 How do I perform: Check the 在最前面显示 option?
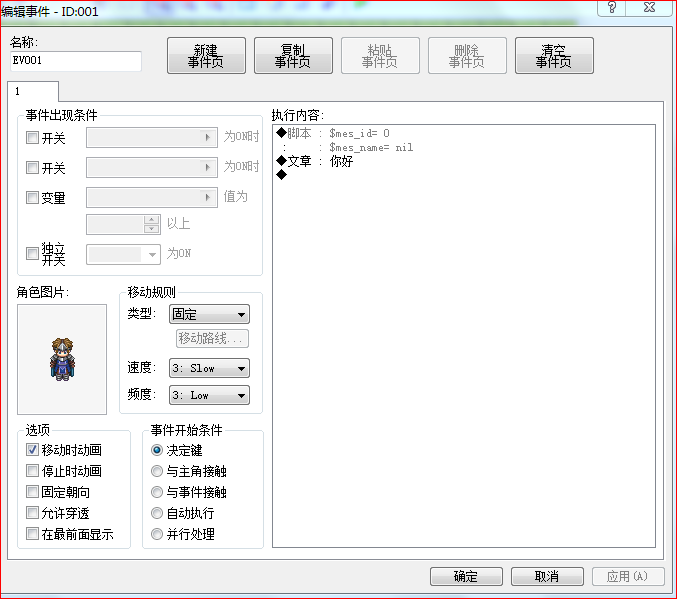32,534
